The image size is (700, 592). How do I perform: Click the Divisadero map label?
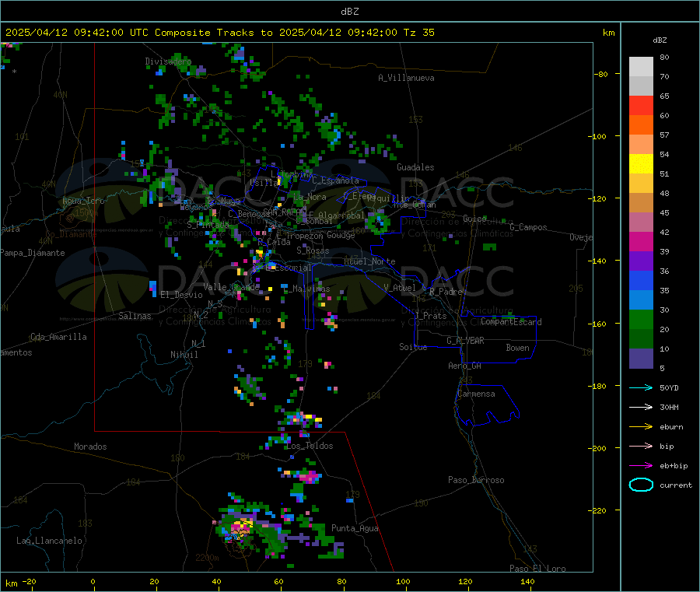click(x=168, y=61)
